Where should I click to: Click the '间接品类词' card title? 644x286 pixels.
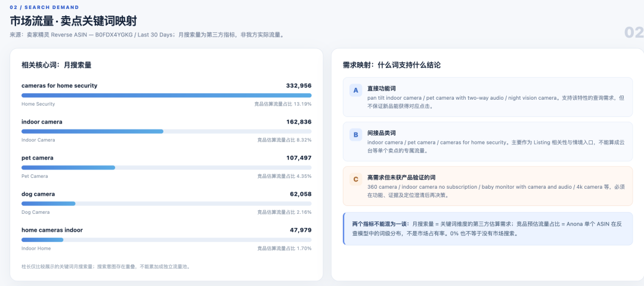(x=382, y=133)
